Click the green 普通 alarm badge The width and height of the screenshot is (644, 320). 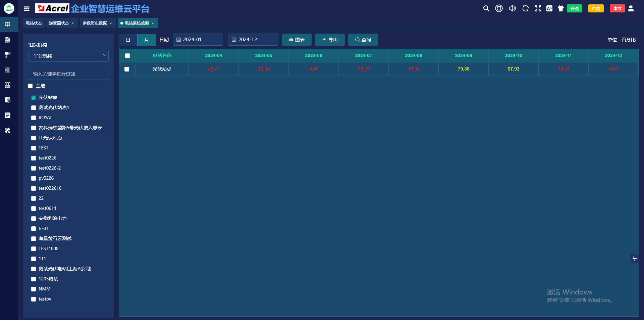[575, 8]
